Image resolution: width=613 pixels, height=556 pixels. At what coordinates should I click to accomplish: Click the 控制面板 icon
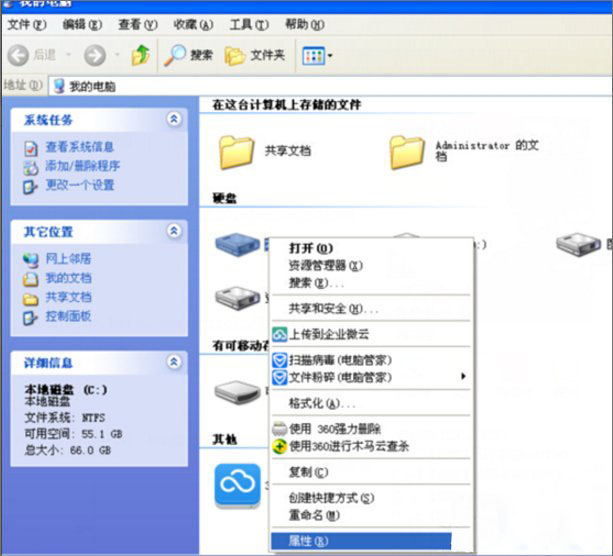[x=30, y=317]
